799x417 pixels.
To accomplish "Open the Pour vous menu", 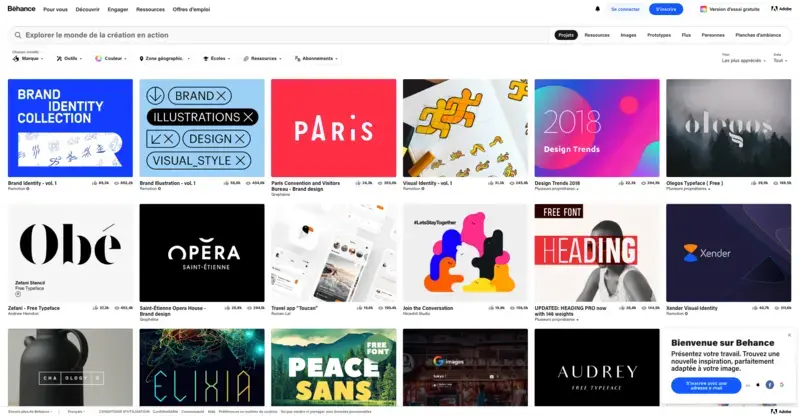I will click(55, 9).
